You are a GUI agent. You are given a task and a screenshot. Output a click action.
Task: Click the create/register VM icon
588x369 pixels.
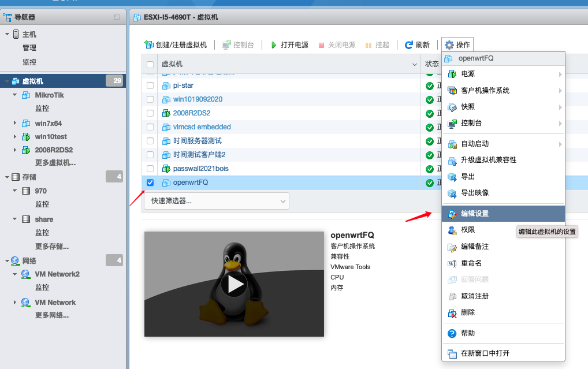[x=149, y=45]
